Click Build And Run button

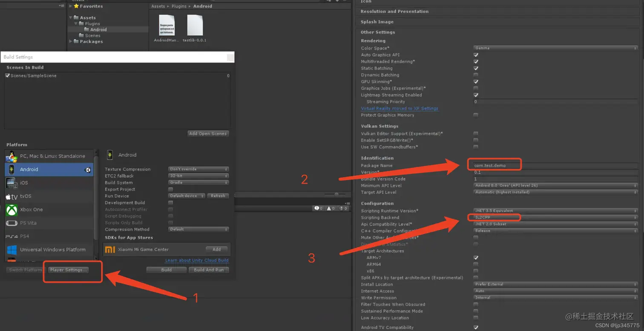209,270
